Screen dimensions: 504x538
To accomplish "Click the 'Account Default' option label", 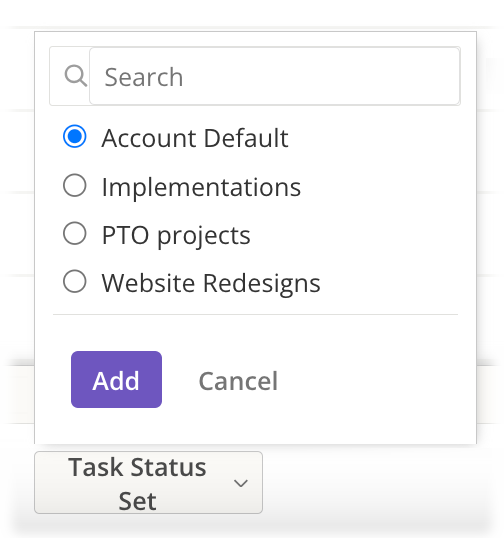I will click(195, 138).
